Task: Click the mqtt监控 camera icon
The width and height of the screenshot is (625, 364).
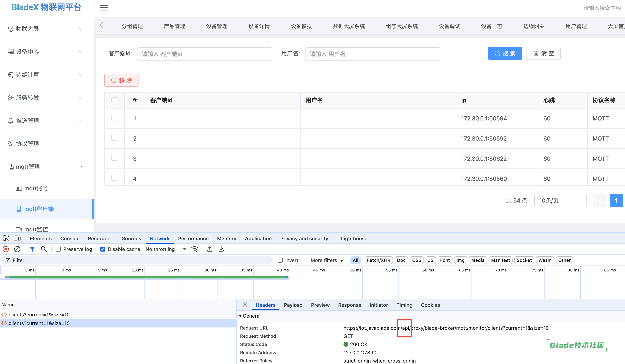Action: tap(19, 229)
